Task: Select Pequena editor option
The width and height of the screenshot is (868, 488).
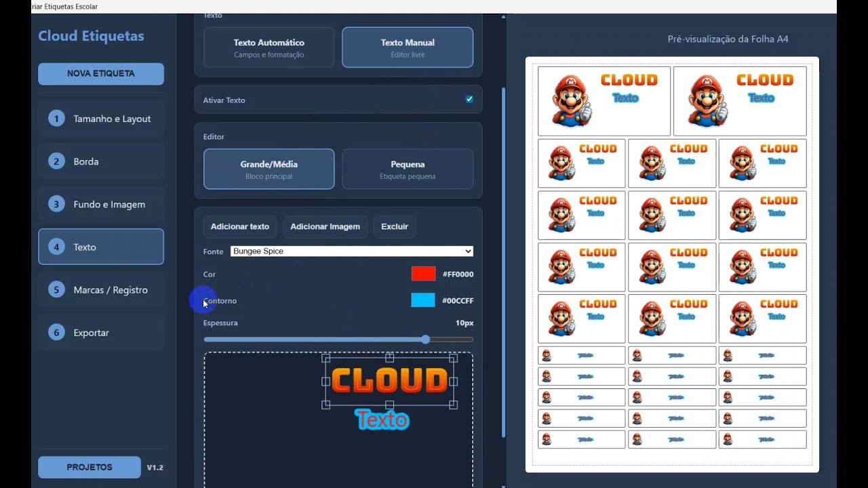Action: pyautogui.click(x=408, y=169)
